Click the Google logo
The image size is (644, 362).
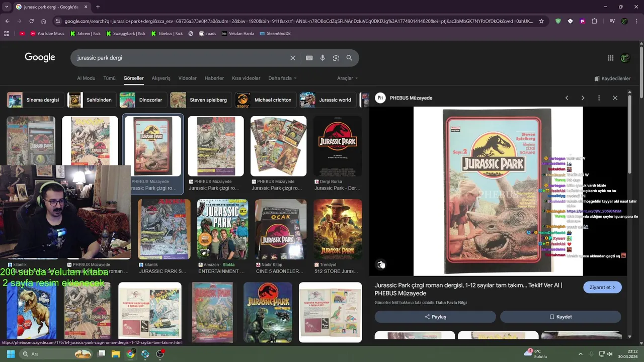click(40, 57)
